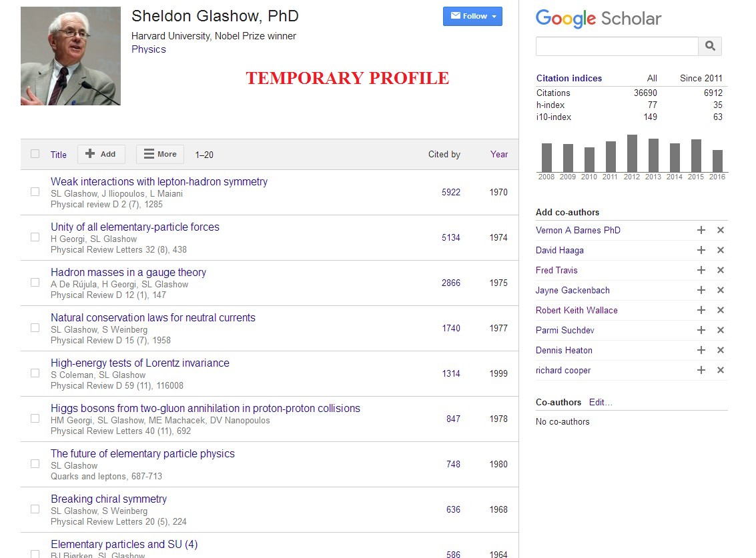Viewport: 756px width, 558px height.
Task: Check the Weak interactions with lepton-hadron symmetry row
Action: click(x=35, y=192)
